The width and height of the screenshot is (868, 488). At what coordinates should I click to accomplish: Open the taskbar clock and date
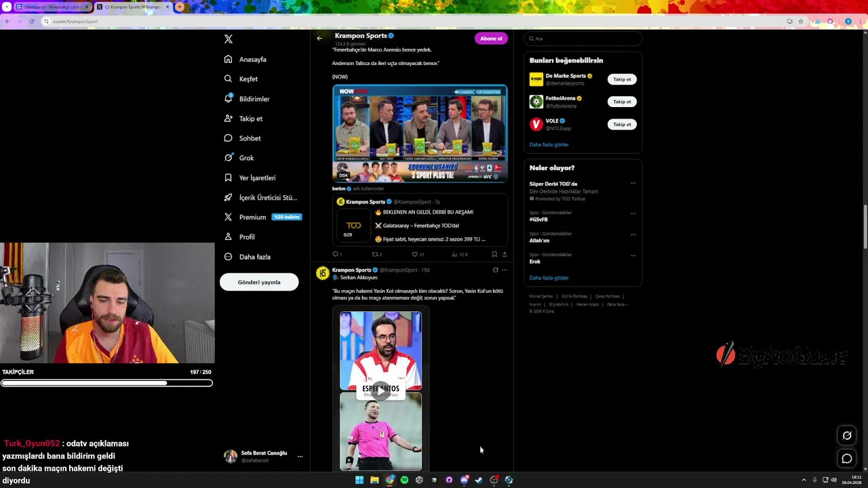click(852, 480)
